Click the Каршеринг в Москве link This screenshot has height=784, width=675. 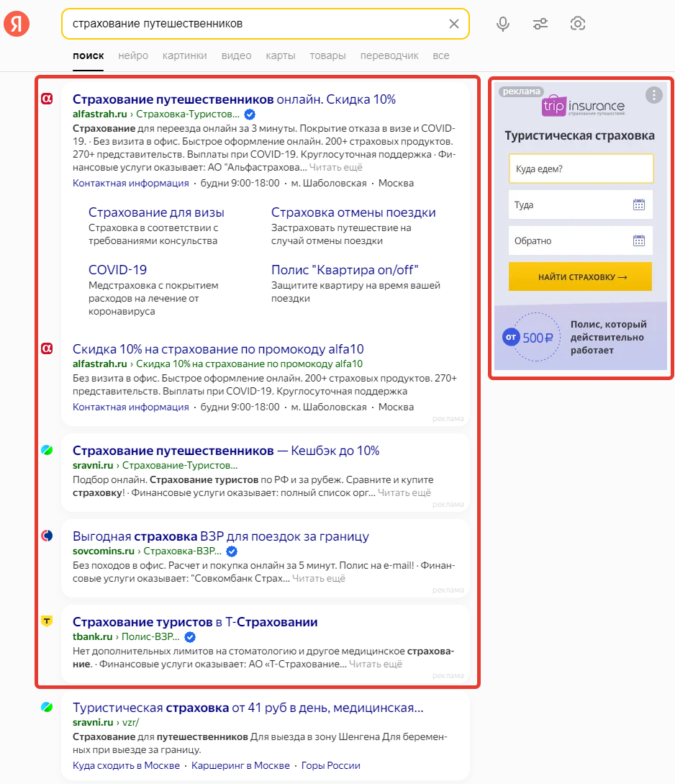tap(240, 765)
